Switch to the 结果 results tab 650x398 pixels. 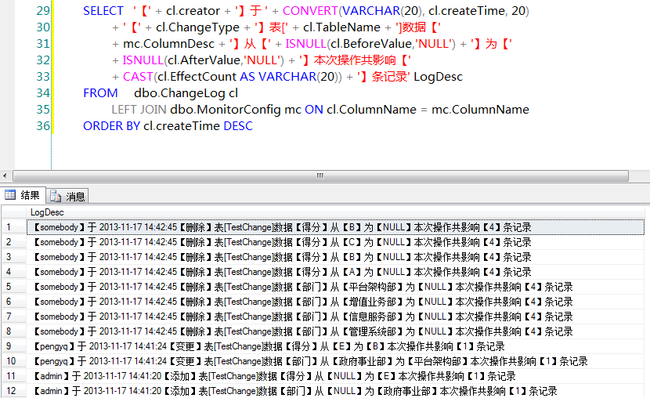pos(23,195)
